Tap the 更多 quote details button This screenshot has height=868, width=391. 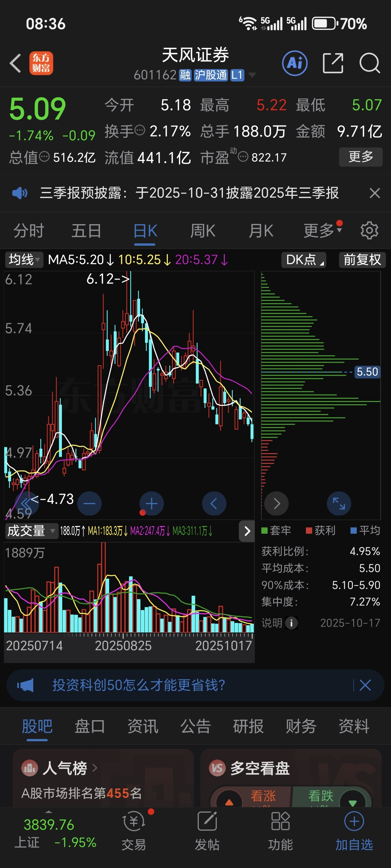click(361, 157)
